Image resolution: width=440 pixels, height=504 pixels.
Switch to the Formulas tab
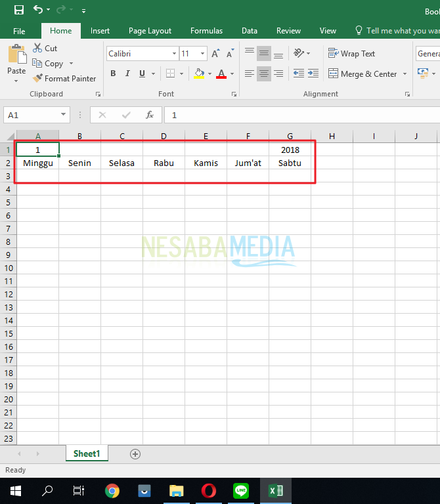pyautogui.click(x=206, y=31)
